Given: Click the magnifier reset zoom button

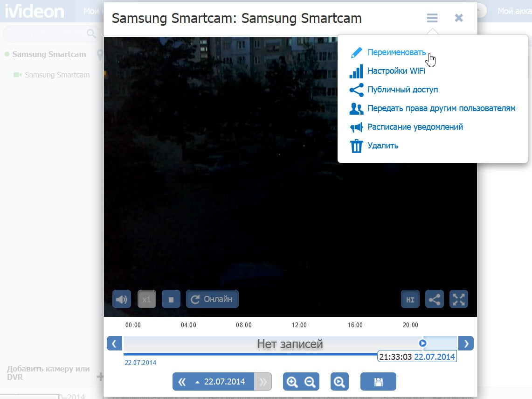Looking at the screenshot, I should [x=339, y=382].
